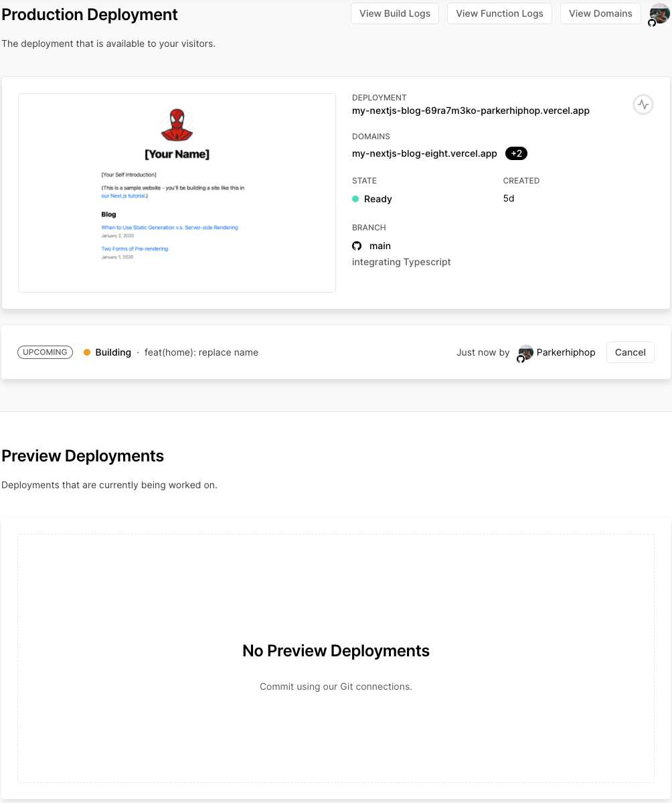Click the DEPLOYMENT label
The width and height of the screenshot is (672, 803).
[x=380, y=97]
